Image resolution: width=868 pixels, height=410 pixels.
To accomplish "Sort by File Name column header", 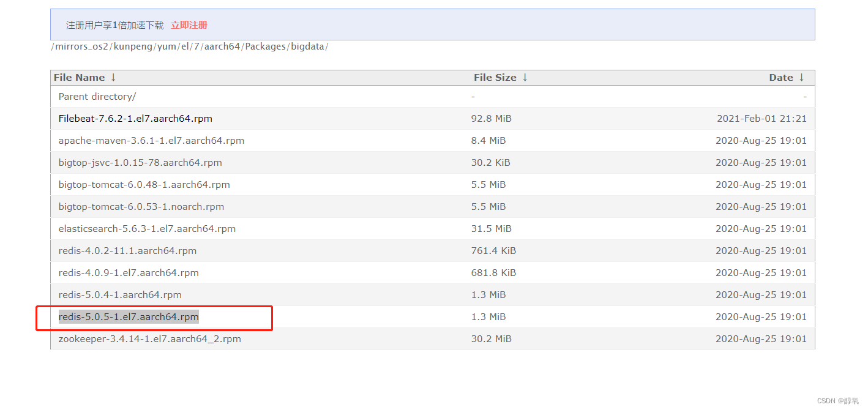I will 79,78.
